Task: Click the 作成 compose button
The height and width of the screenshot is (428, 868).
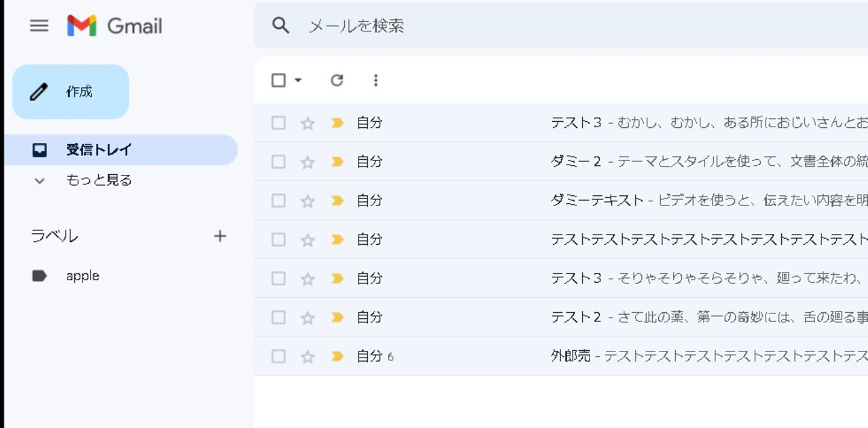Action: [71, 92]
